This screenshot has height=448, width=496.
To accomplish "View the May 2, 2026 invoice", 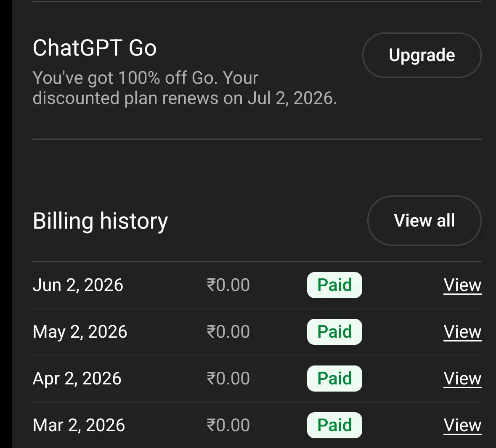I will point(462,332).
